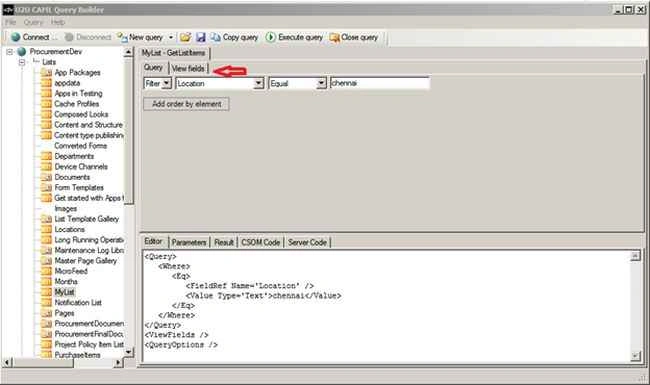Switch to the Result tab
Image resolution: width=650 pixels, height=385 pixels.
point(224,242)
